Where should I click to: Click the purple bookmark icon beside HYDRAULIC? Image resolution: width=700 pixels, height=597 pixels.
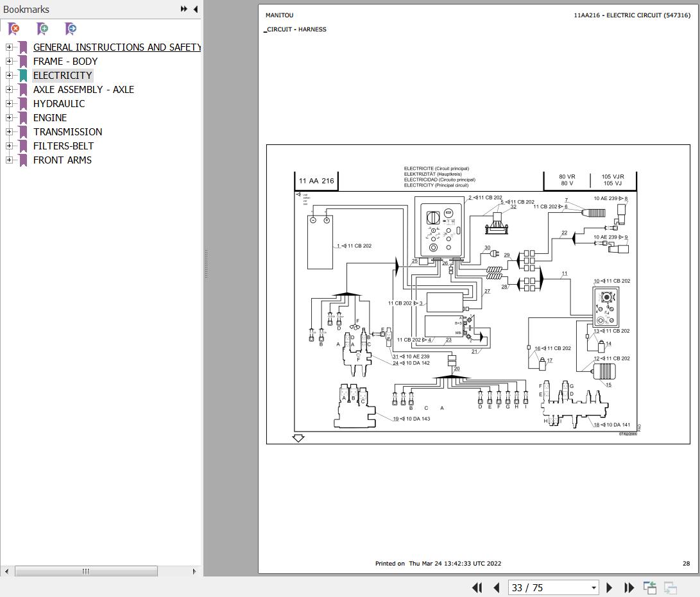[x=23, y=103]
